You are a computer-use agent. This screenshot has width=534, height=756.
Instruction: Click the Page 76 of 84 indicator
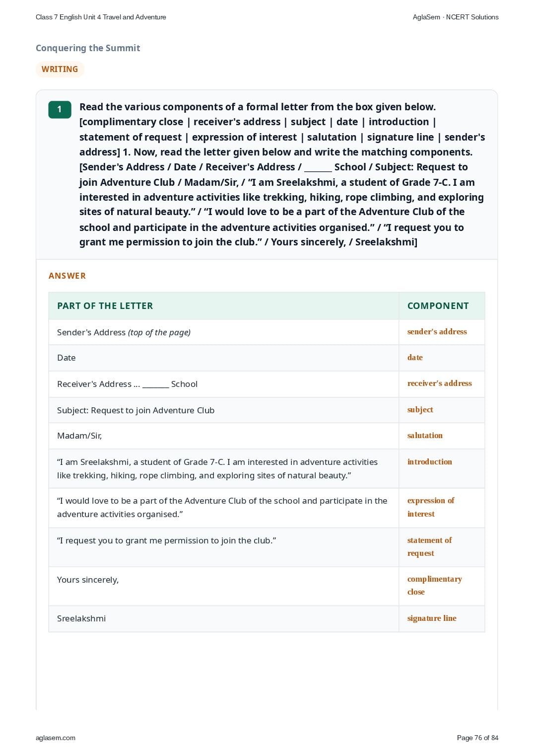pos(477,738)
